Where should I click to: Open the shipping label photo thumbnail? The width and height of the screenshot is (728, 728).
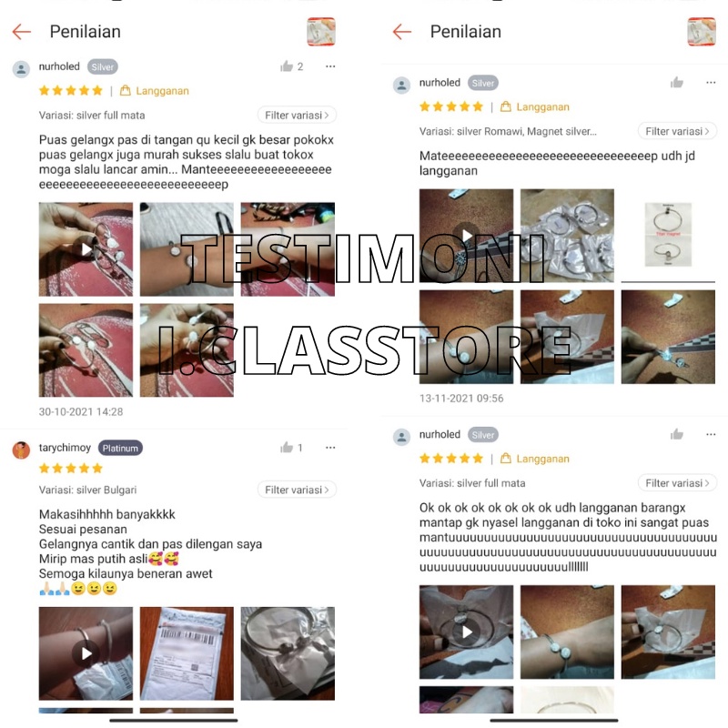pos(187,653)
